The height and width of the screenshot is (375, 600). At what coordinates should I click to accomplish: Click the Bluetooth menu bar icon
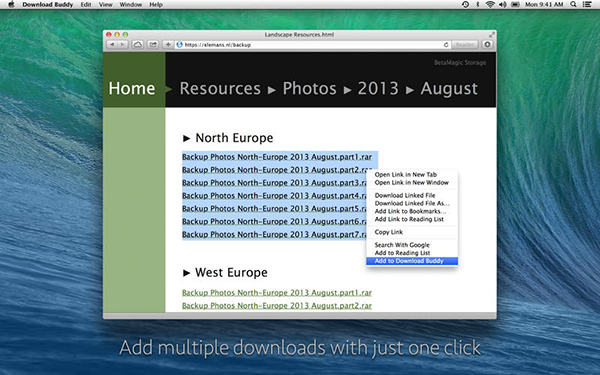[478, 5]
